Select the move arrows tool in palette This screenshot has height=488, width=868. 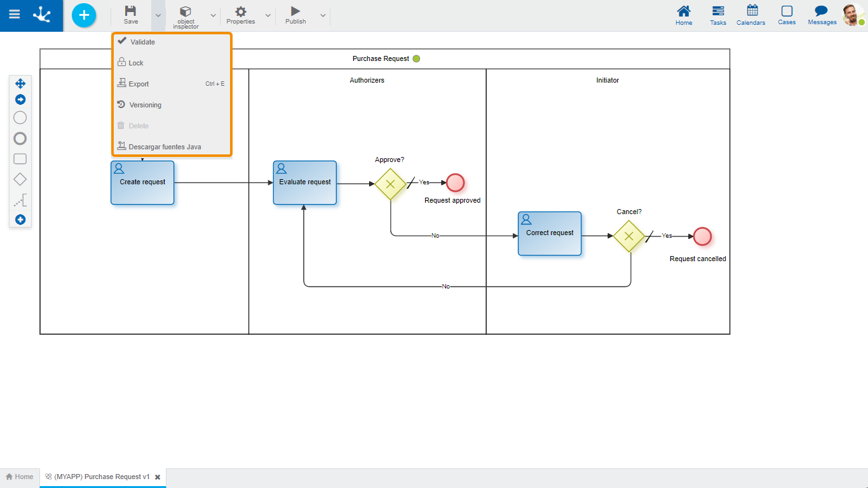tap(20, 83)
